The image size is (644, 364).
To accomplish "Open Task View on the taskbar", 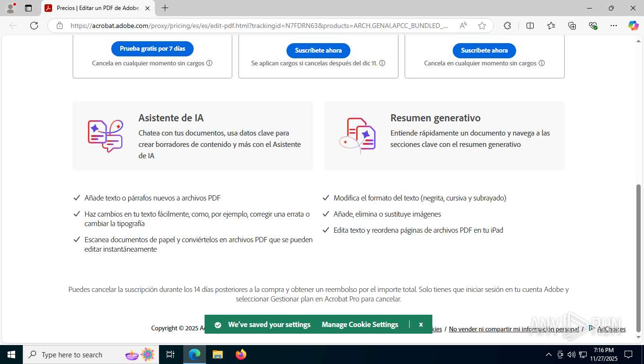I will click(x=170, y=355).
